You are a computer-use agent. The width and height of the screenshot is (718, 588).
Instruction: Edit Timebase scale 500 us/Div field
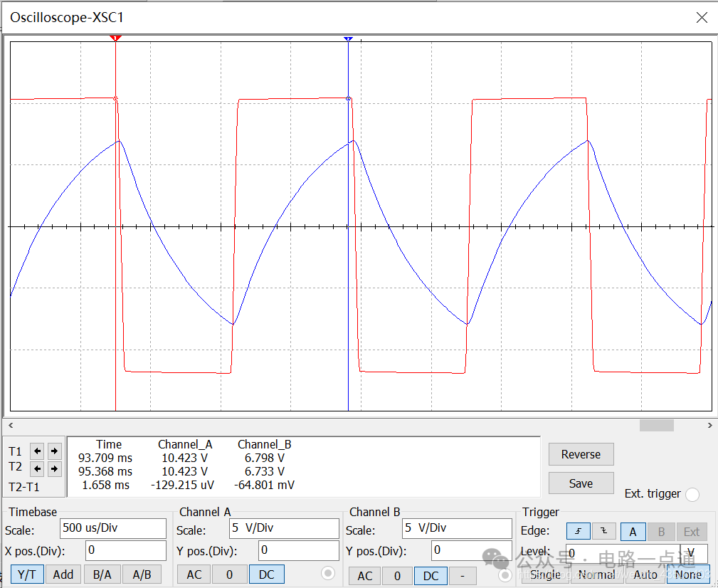[112, 528]
